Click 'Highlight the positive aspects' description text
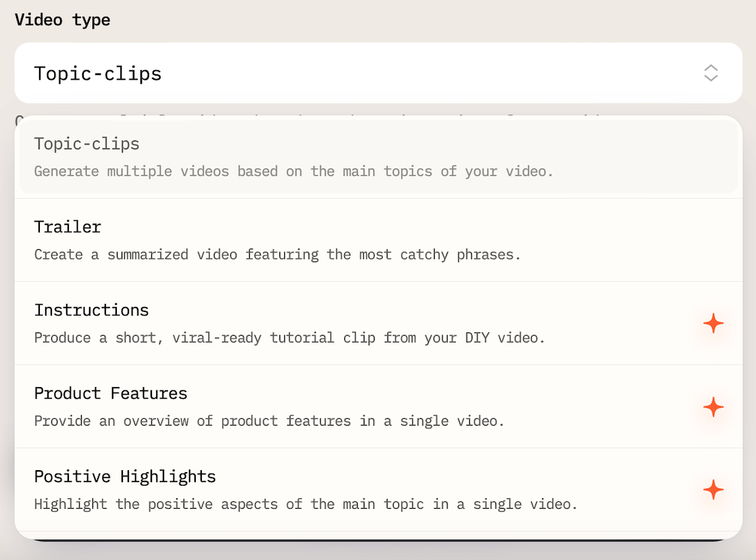Image resolution: width=756 pixels, height=560 pixels. (x=306, y=504)
